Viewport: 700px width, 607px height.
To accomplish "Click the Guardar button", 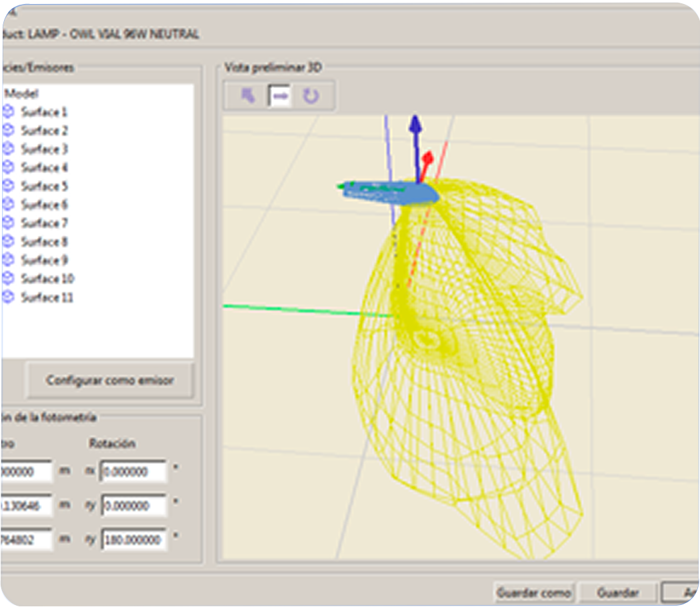I will 617,592.
